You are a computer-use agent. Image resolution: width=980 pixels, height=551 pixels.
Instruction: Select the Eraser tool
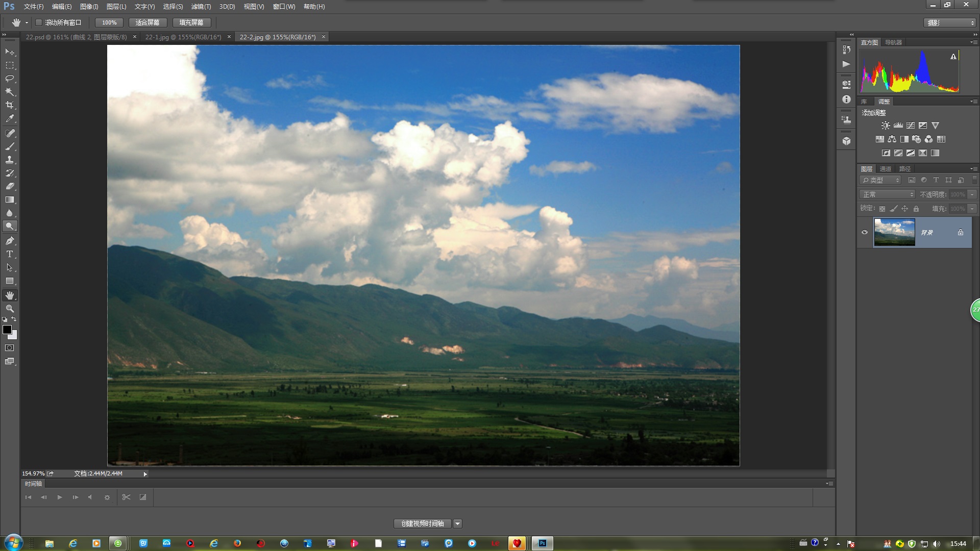[x=10, y=186]
